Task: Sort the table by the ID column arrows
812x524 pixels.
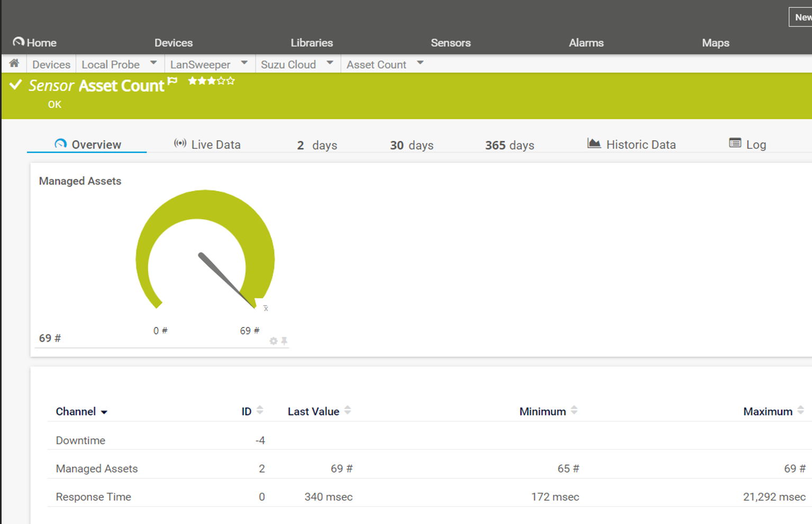Action: [x=260, y=411]
